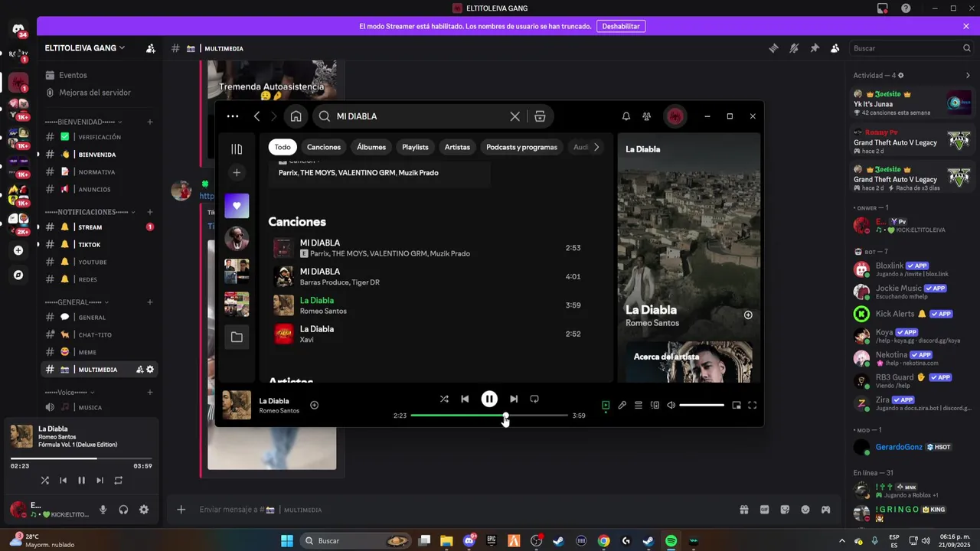Add La Diabla to Liked Songs in player bar
The width and height of the screenshot is (980, 551).
point(314,405)
